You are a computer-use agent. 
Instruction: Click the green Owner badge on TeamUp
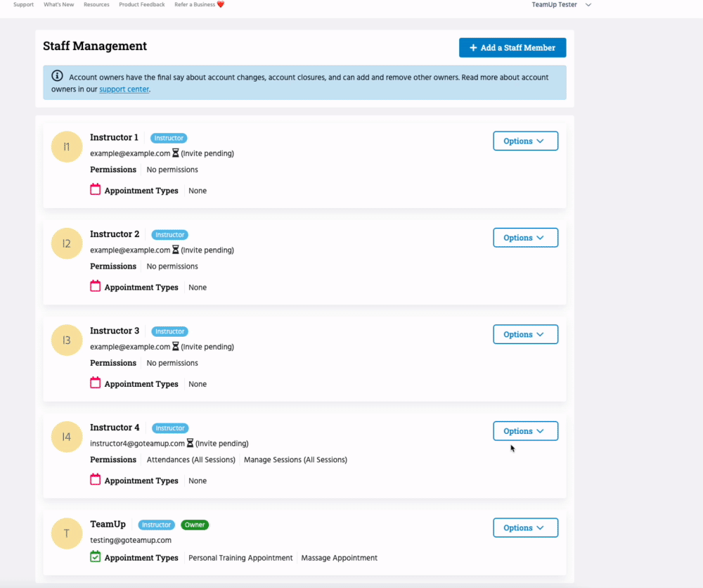point(195,525)
